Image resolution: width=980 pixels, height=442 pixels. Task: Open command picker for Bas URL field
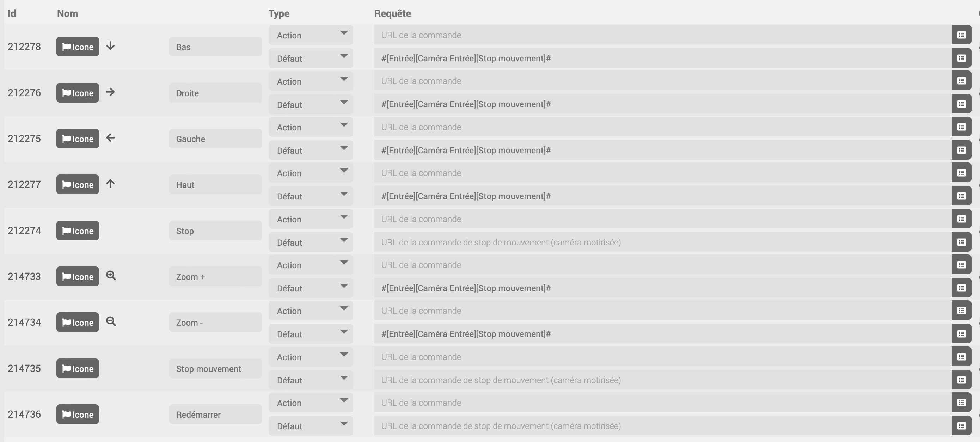click(961, 35)
